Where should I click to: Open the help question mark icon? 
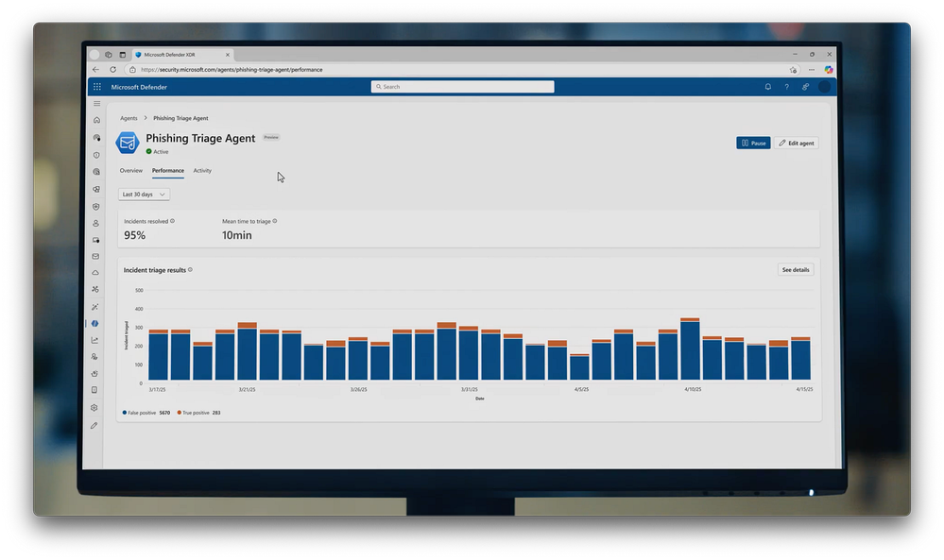coord(786,87)
